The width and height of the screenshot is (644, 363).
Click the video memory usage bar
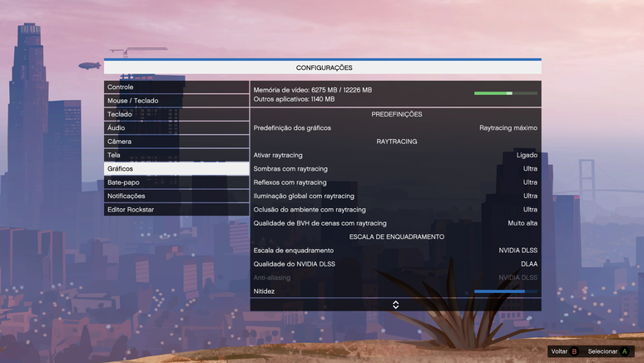pos(506,93)
